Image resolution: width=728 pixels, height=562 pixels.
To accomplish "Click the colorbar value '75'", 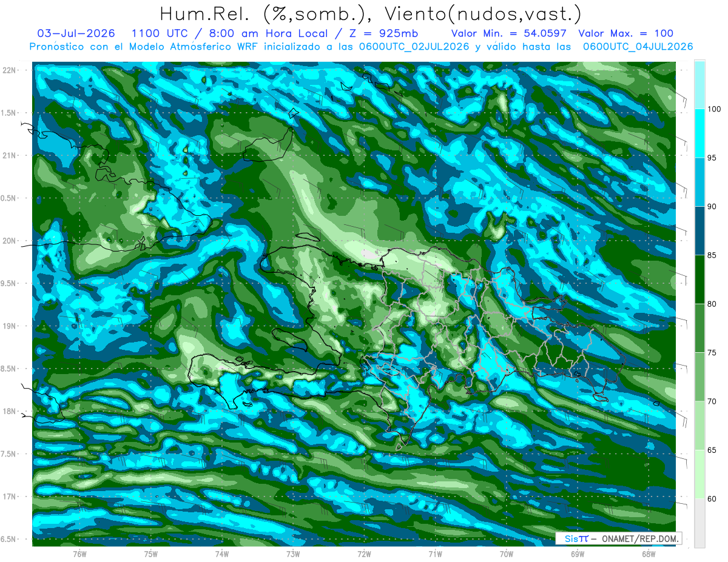I will click(713, 353).
